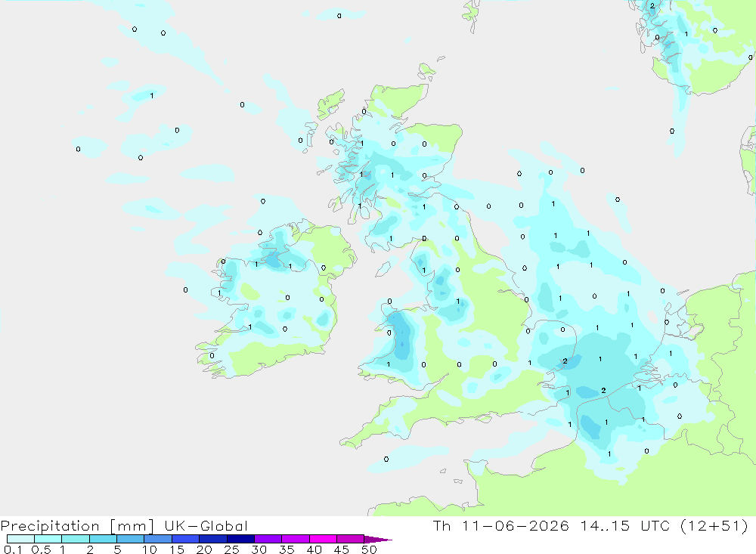Click the 40–45 mm magenta legend swatch
This screenshot has height=554, width=756.
(323, 539)
